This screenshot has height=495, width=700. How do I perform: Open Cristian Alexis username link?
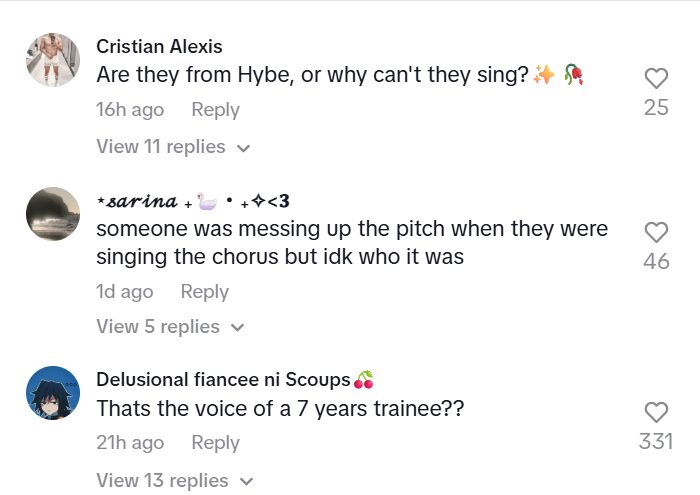point(159,47)
